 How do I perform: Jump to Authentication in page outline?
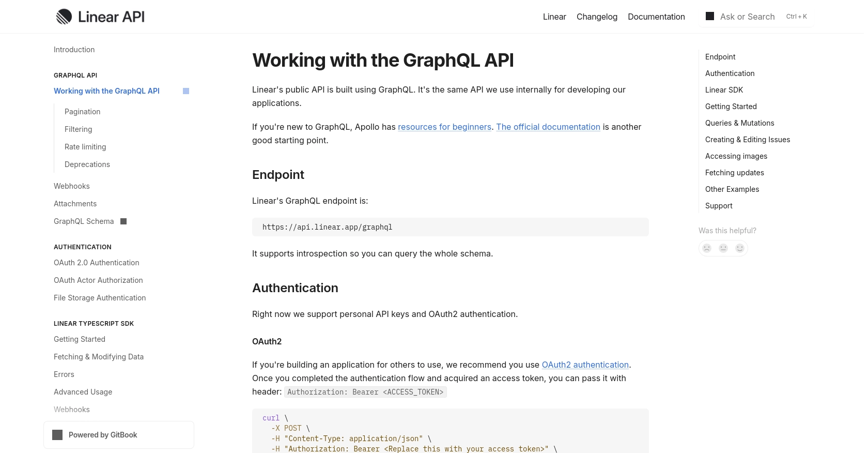[x=730, y=73]
